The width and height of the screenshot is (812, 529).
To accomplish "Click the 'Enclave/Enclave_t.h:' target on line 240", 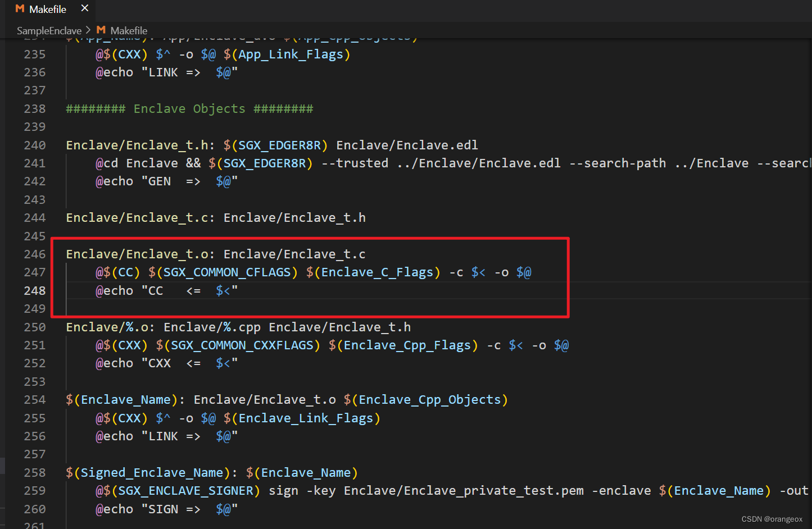I will tap(140, 145).
